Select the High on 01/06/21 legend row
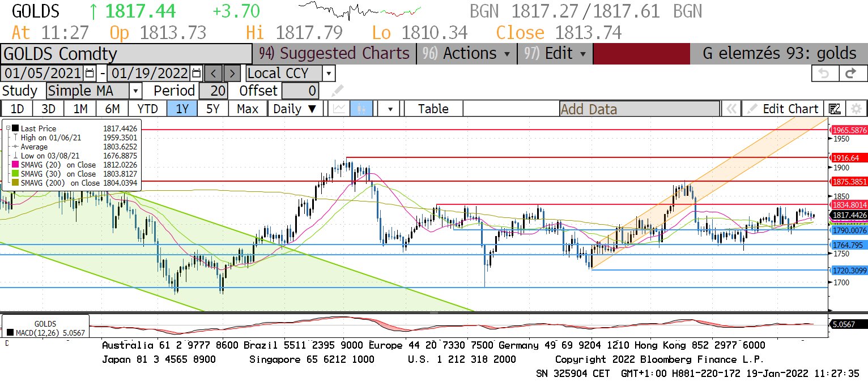Image resolution: width=868 pixels, height=390 pixels. [74, 138]
